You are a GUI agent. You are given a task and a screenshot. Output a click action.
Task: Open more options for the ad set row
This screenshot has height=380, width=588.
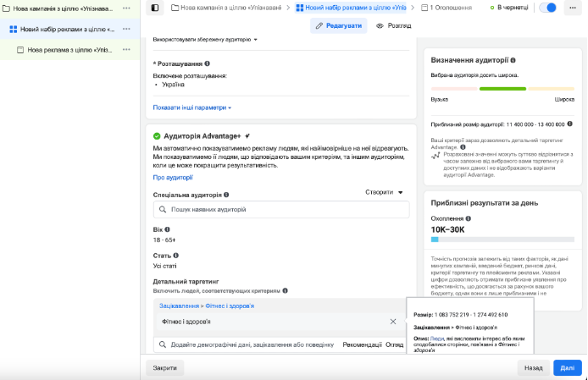point(126,29)
